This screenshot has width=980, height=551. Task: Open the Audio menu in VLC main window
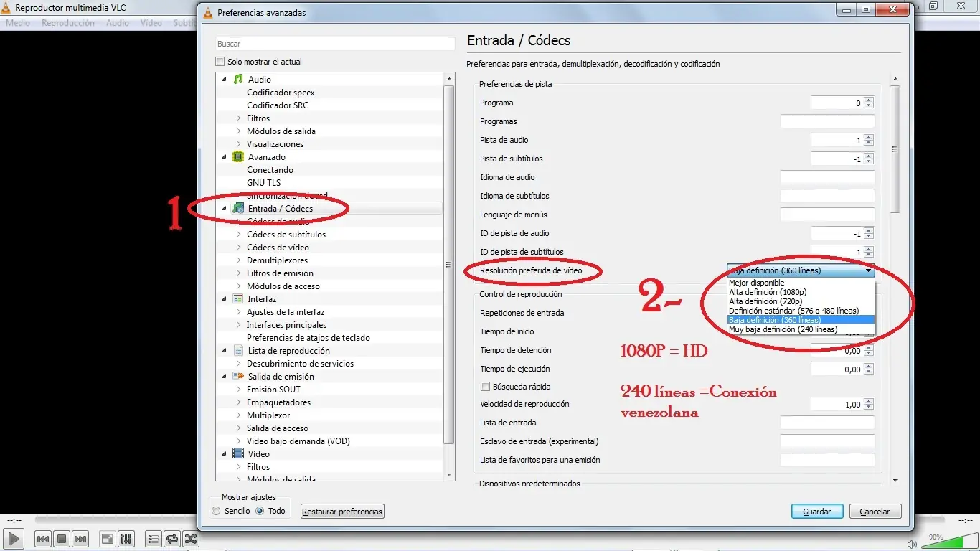pyautogui.click(x=118, y=23)
